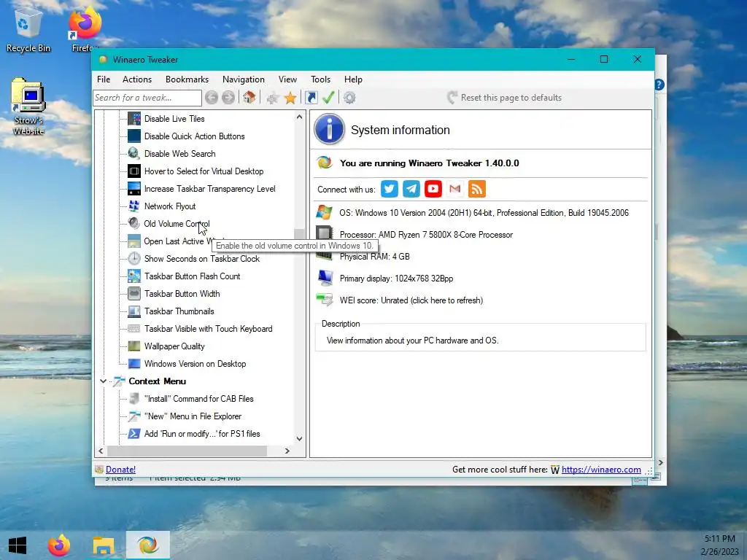Viewport: 747px width, 560px height.
Task: Go to Home page via house icon
Action: click(249, 98)
